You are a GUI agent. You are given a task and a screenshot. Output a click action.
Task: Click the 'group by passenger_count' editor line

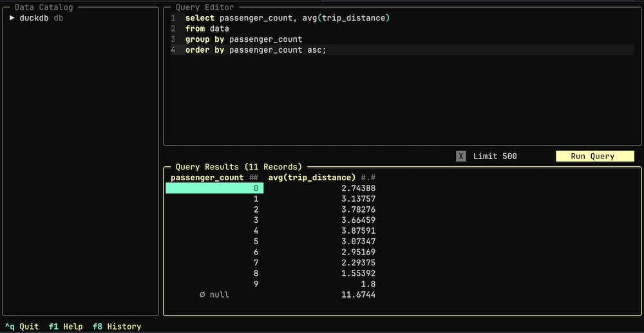coord(243,39)
